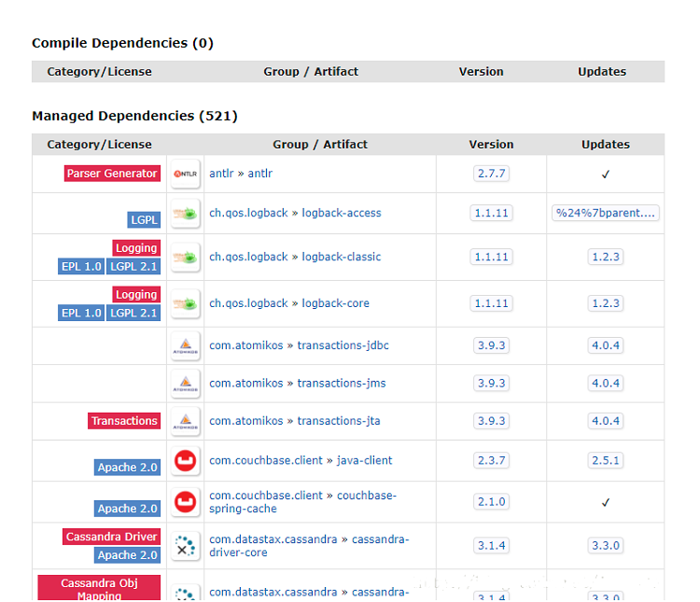700x602 pixels.
Task: Click the couchbase-spring-cache icon
Action: tap(186, 502)
